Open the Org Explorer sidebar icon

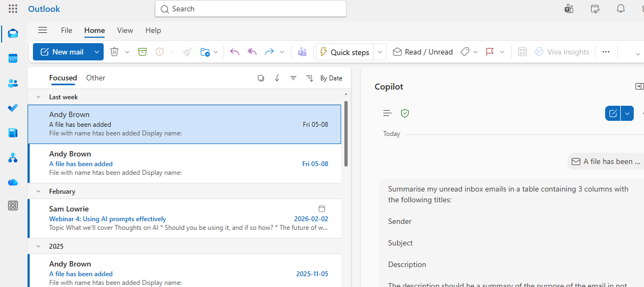coord(13,158)
